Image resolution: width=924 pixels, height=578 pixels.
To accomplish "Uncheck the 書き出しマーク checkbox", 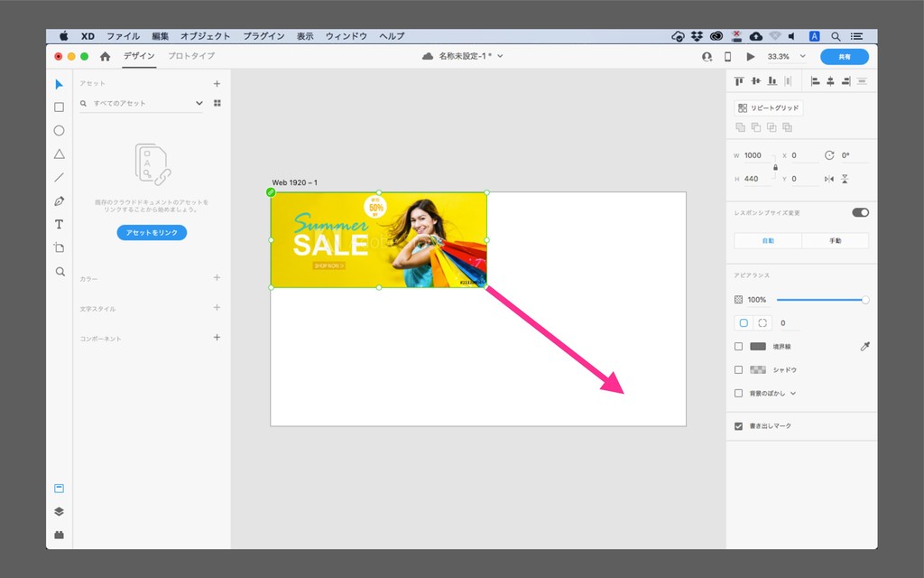I will tap(738, 426).
